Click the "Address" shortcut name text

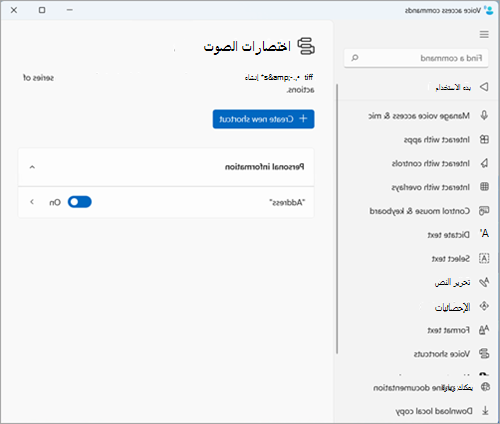[287, 202]
